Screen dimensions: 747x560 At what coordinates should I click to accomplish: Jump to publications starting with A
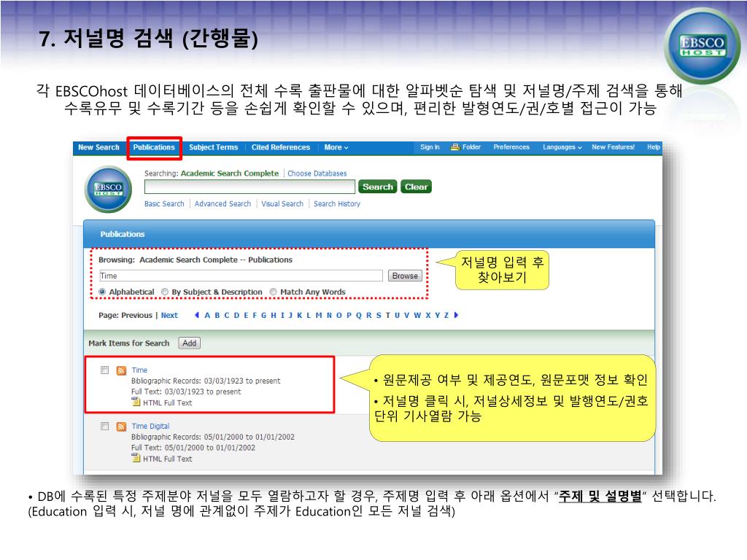pos(207,315)
